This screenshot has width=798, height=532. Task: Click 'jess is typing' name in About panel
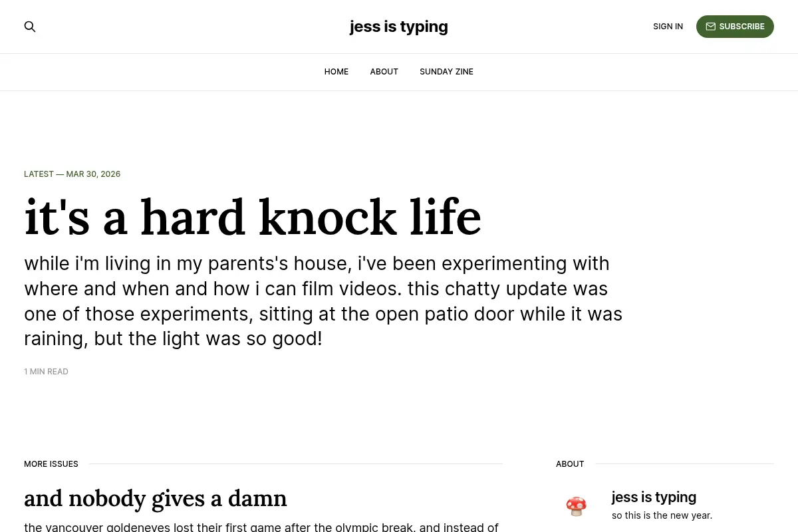coord(654,497)
